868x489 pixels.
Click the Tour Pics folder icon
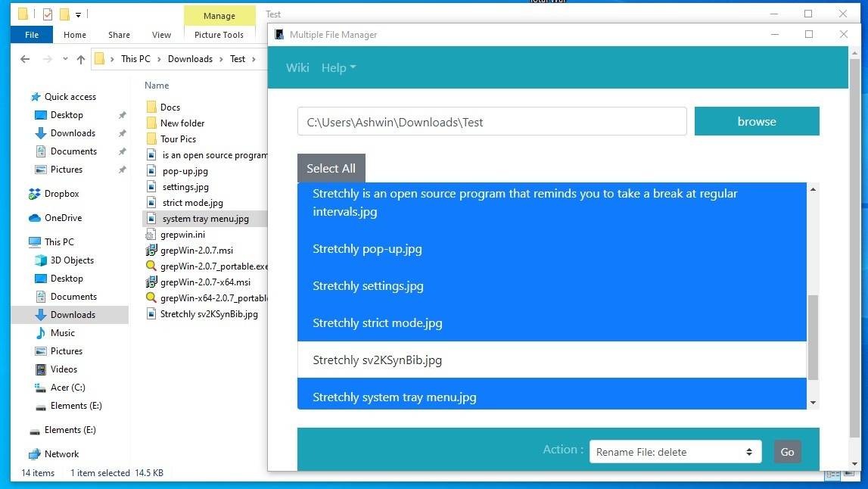(x=151, y=139)
